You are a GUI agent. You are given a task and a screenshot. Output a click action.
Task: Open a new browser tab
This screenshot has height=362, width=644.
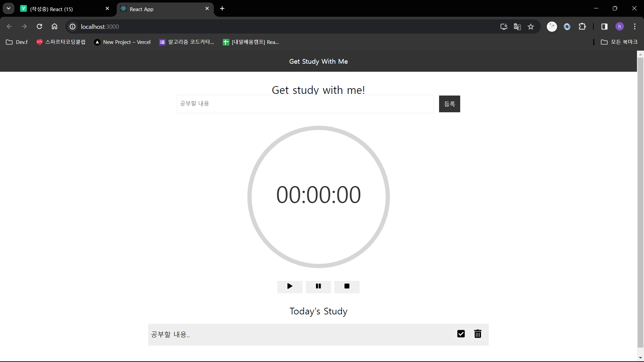coord(222,8)
